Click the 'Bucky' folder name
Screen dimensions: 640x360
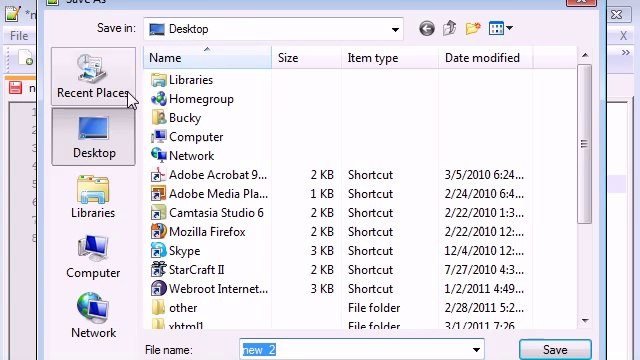185,118
